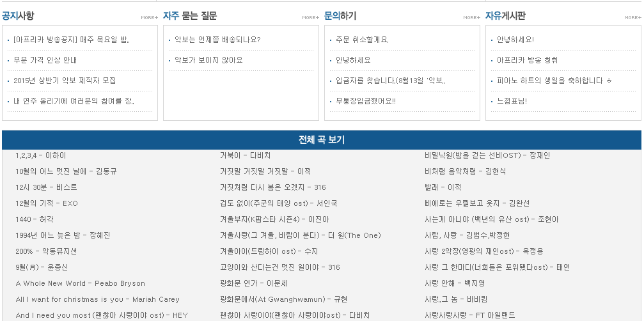
Task: Open inquiry '무통장입금했어요!!'
Action: (x=366, y=101)
